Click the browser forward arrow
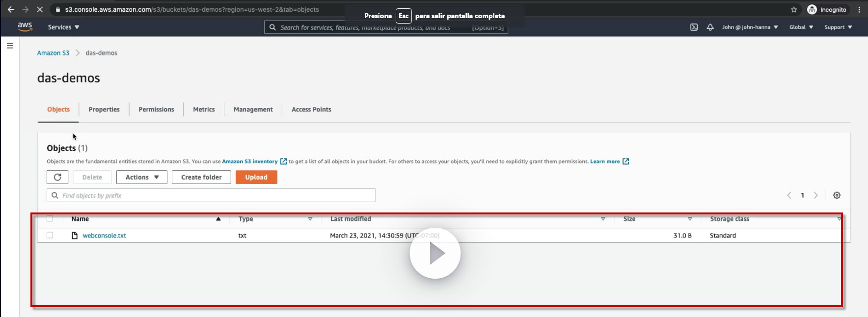This screenshot has width=868, height=317. 26,9
